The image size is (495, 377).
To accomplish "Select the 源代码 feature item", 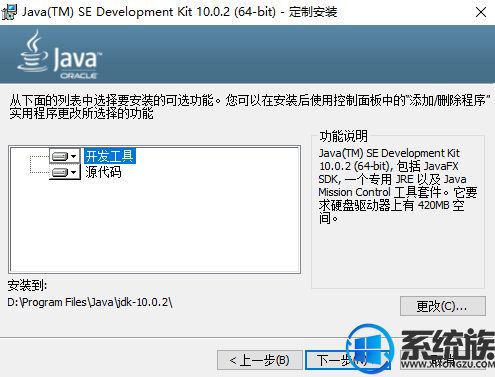I will coord(103,172).
